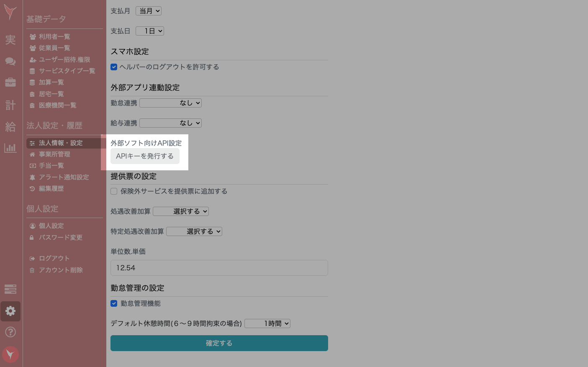
Task: Toggle the 勤怠管理機能 checkbox off
Action: tap(114, 303)
